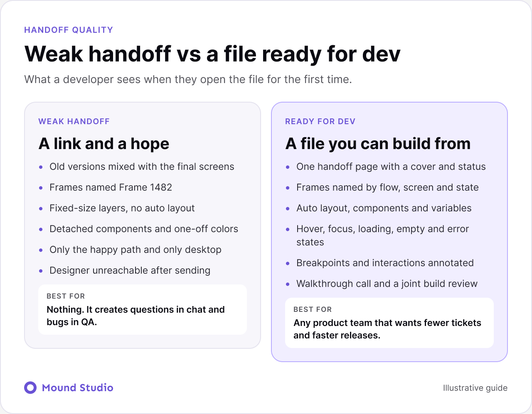Select 'Fixed-size layers, no auto layout'
Image resolution: width=532 pixels, height=414 pixels.
point(122,208)
